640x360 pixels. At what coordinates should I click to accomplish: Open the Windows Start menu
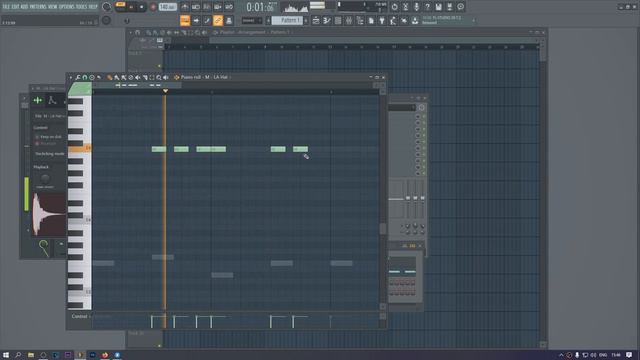click(x=6, y=355)
